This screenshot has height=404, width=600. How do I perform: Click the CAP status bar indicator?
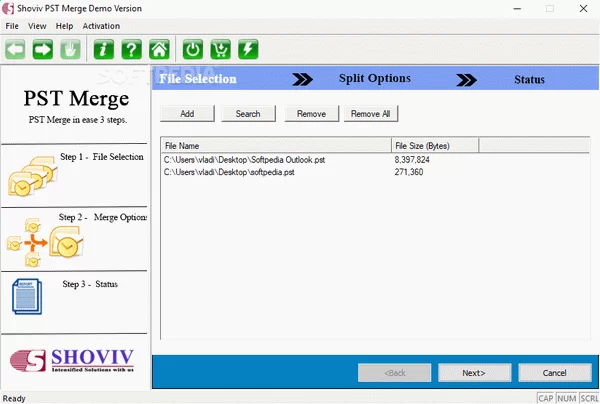pos(546,398)
